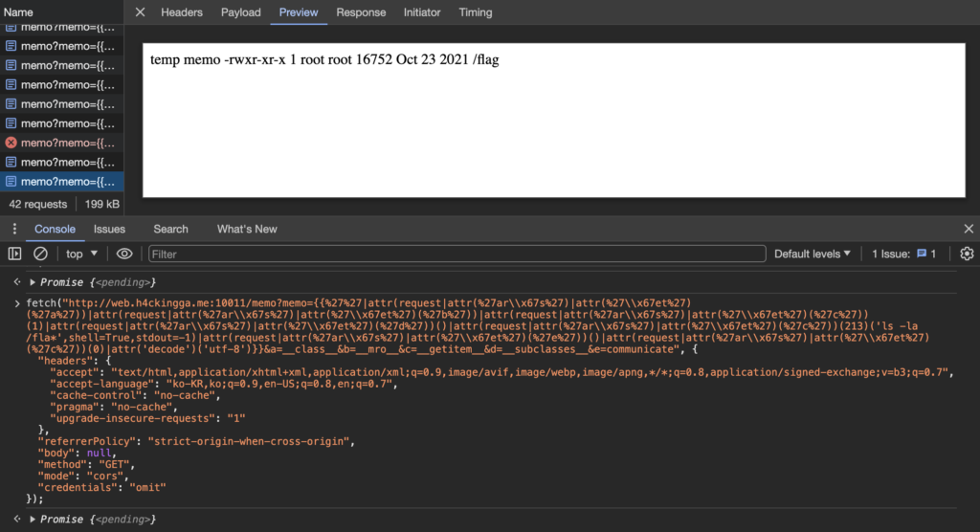Open the Default levels dropdown
The height and width of the screenshot is (532, 980).
tap(813, 254)
